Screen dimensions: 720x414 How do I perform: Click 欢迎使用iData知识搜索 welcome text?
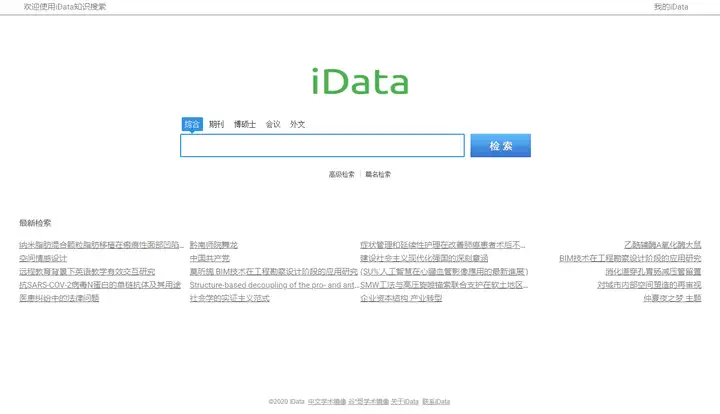click(x=65, y=7)
